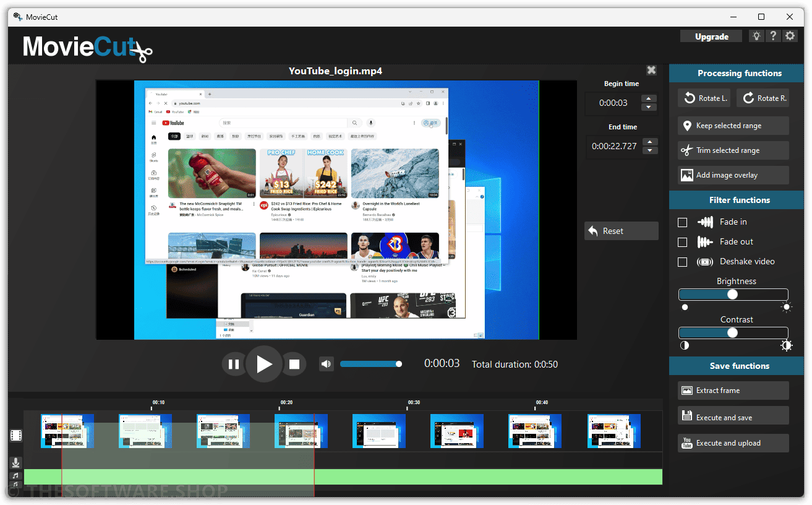Viewport: 812px width, 505px height.
Task: Increase Begin time with up arrow
Action: click(649, 99)
